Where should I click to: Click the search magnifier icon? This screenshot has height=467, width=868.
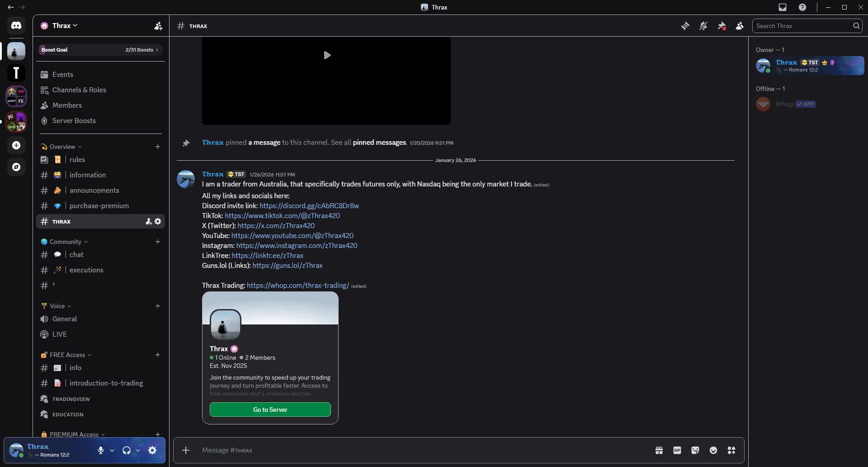(x=856, y=26)
